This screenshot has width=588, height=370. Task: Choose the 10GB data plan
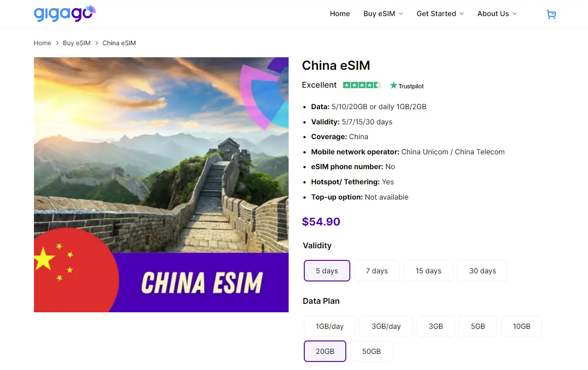coord(521,326)
